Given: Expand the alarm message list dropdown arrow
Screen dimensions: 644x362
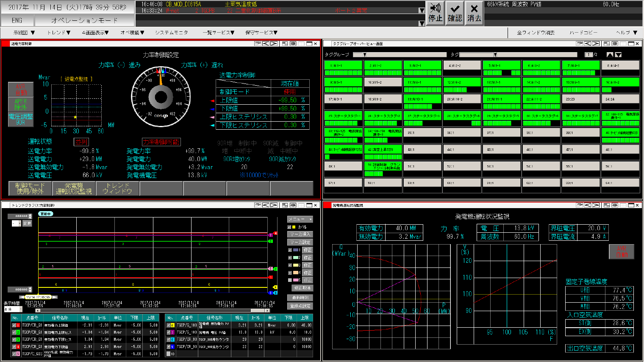Looking at the screenshot, I should pos(422,11).
